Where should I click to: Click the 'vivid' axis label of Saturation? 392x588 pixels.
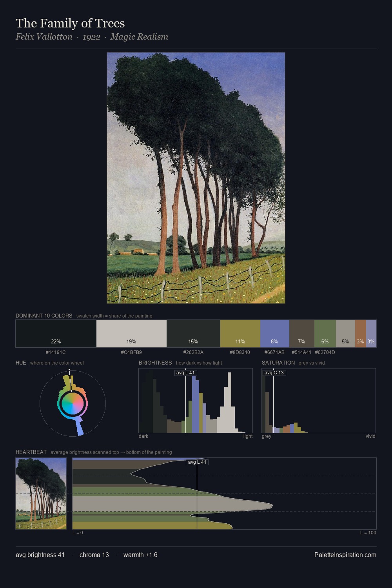tap(370, 436)
